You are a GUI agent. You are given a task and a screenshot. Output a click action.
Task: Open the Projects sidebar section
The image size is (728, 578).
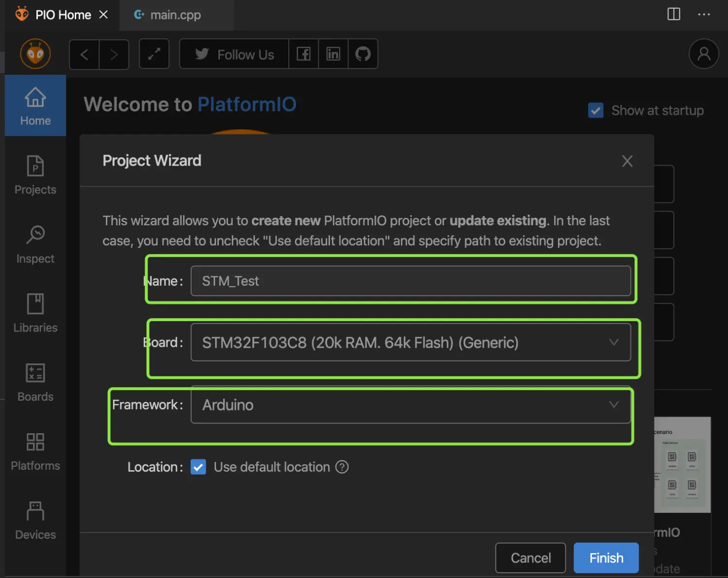pyautogui.click(x=35, y=175)
